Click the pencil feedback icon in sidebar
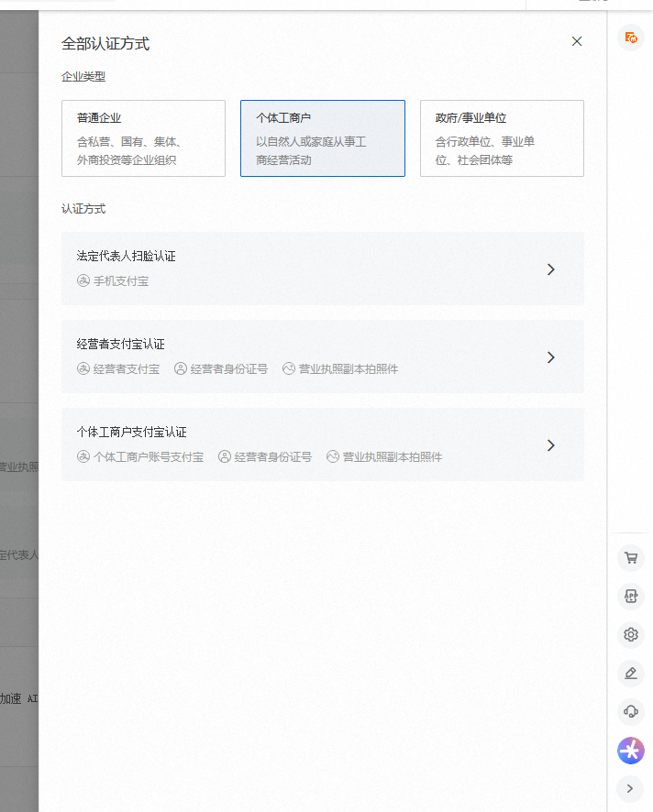Screen dimensions: 653x812 pyautogui.click(x=630, y=673)
